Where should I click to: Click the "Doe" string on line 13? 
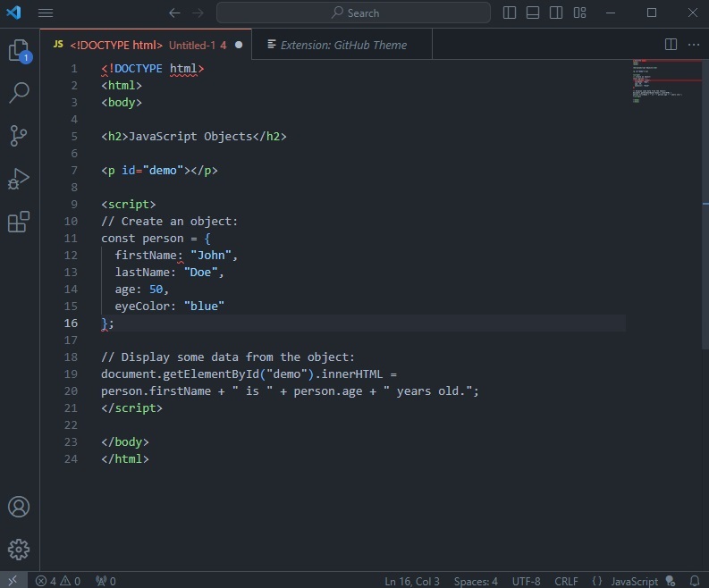[201, 272]
